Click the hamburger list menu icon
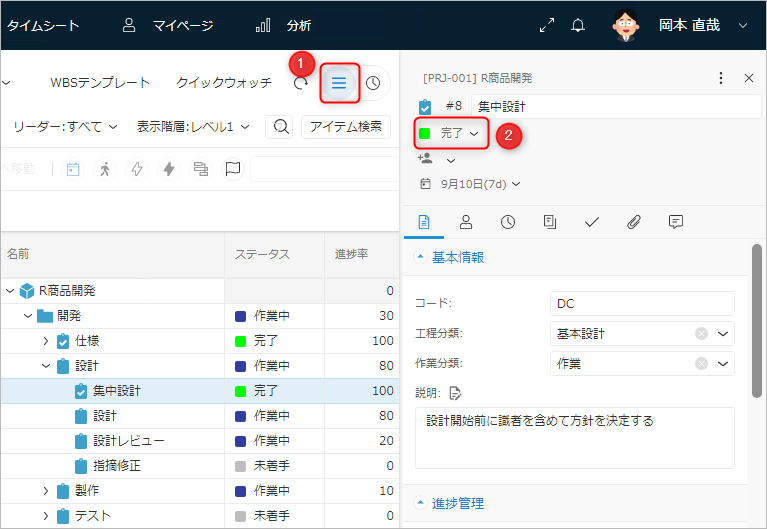The height and width of the screenshot is (529, 767). coord(339,83)
